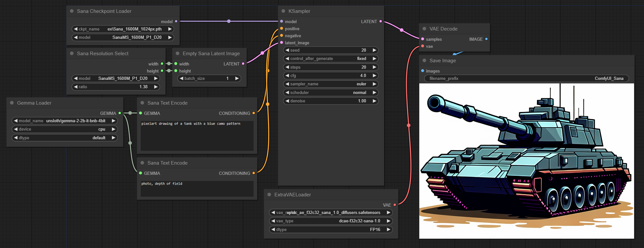The image size is (644, 248).
Task: Collapse the ExtraVAELoader node title dot
Action: (269, 195)
